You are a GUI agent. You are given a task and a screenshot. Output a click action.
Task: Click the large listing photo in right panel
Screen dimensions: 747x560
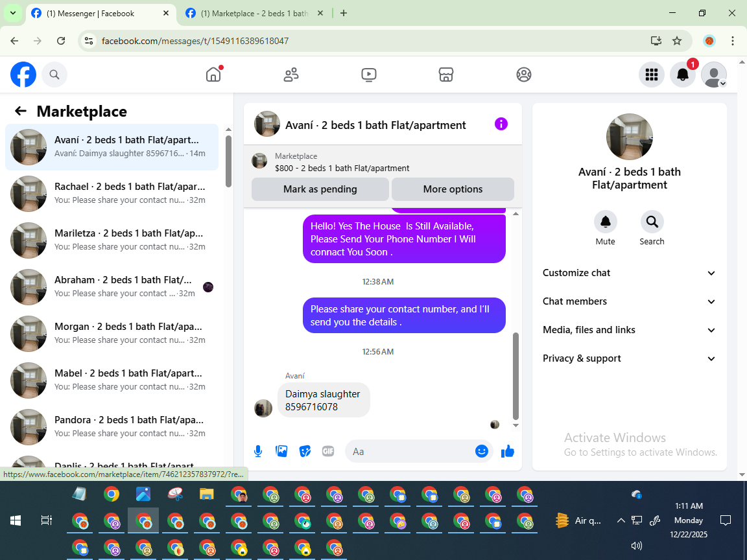[x=630, y=137]
